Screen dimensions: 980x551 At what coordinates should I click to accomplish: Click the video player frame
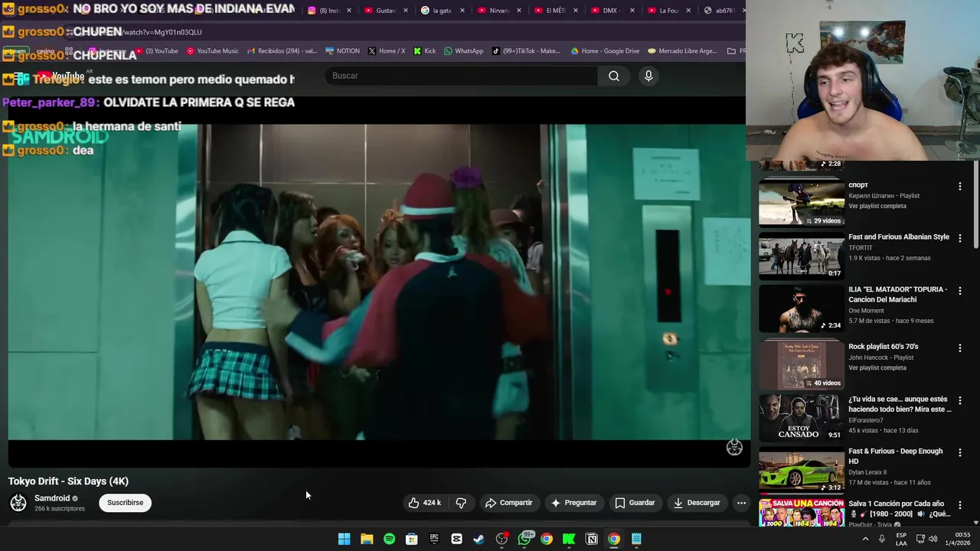tap(379, 282)
